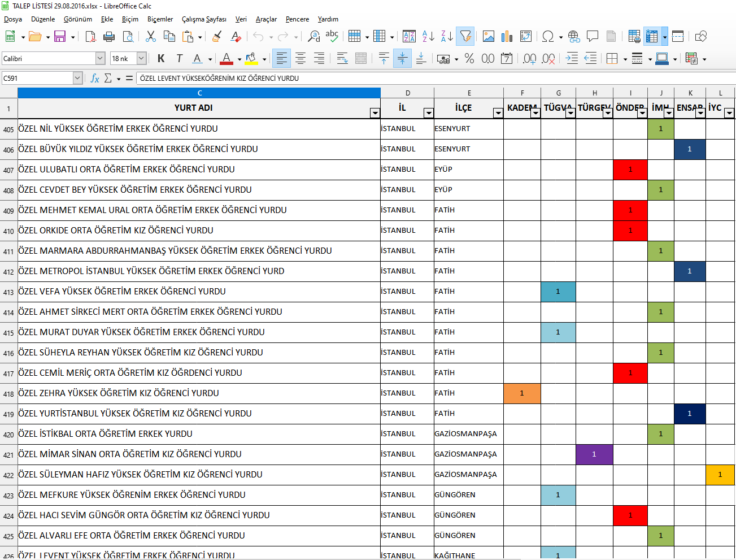
Task: Toggle Wrap Text button
Action: click(342, 59)
